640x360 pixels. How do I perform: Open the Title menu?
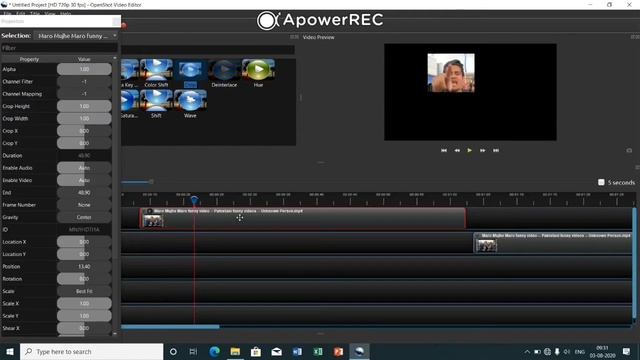35,13
